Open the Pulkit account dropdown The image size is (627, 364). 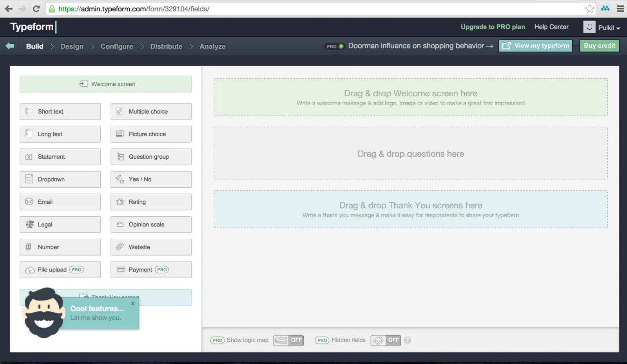pyautogui.click(x=609, y=28)
